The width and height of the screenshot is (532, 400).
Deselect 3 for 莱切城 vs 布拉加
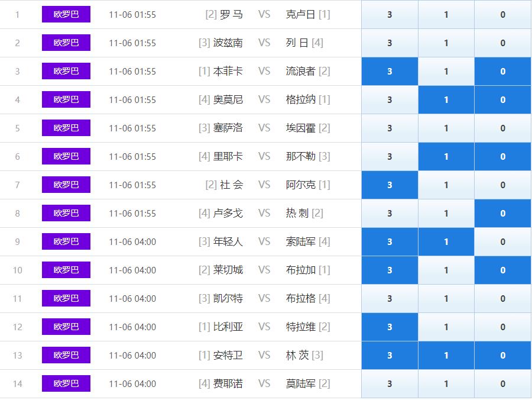[x=390, y=270]
